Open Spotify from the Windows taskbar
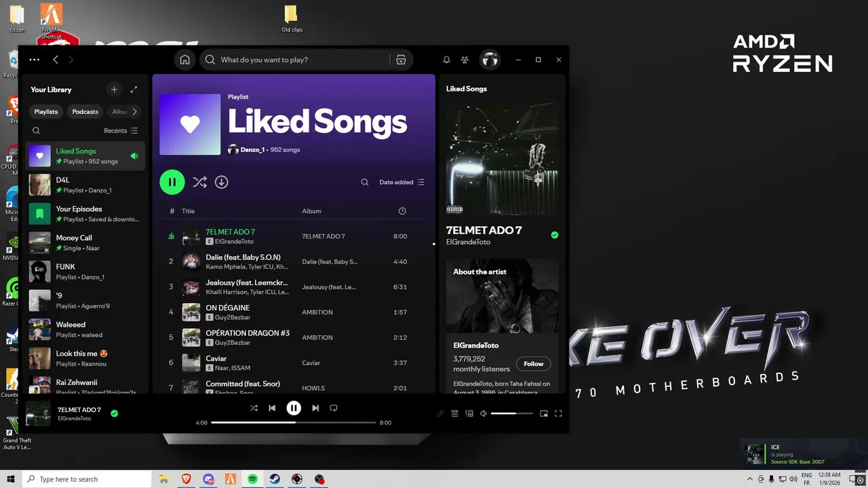This screenshot has height=488, width=868. pyautogui.click(x=252, y=479)
